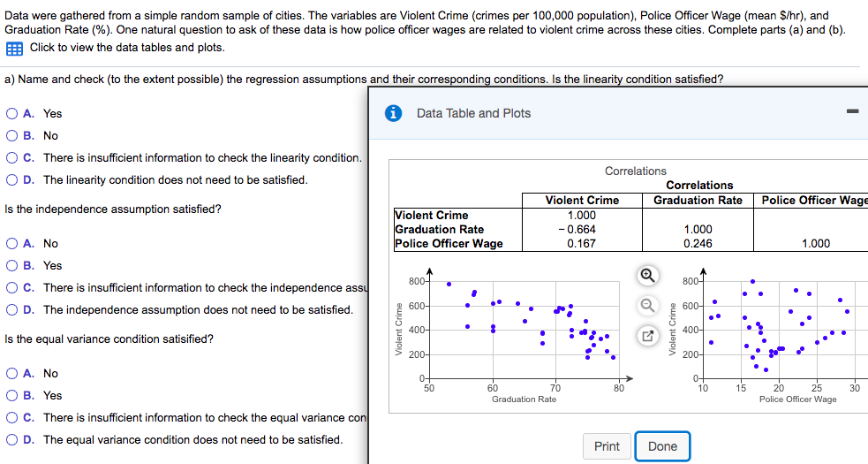Click the 'Graduation Rate' row label in correlations table
The image size is (868, 464).
pos(440,230)
